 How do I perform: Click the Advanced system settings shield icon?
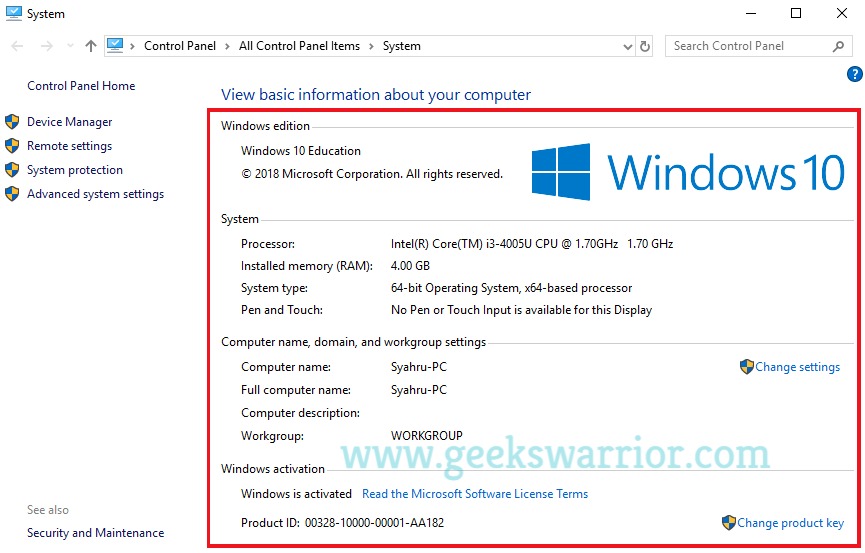12,194
